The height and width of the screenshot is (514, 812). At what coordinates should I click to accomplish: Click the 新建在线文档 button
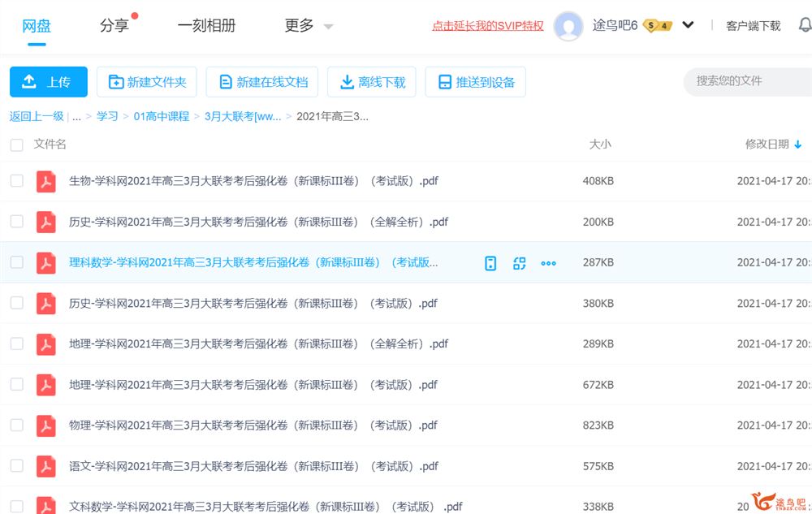tap(262, 82)
